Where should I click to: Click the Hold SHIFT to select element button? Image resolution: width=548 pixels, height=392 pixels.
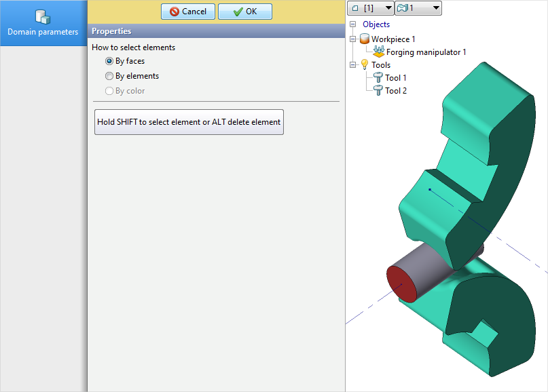click(x=189, y=122)
